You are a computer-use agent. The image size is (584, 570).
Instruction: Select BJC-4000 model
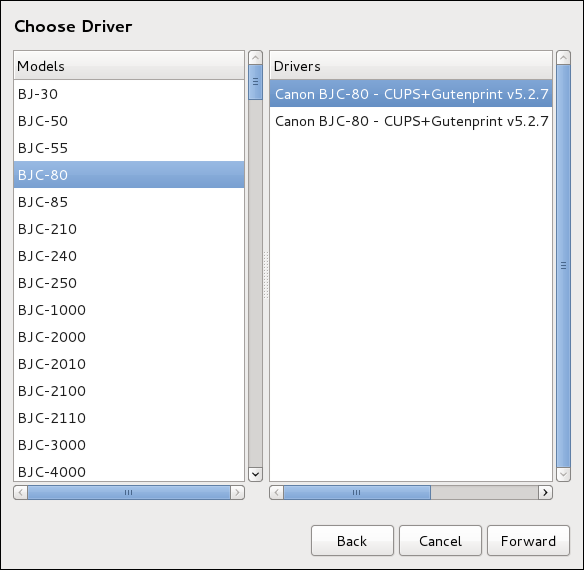(x=129, y=470)
